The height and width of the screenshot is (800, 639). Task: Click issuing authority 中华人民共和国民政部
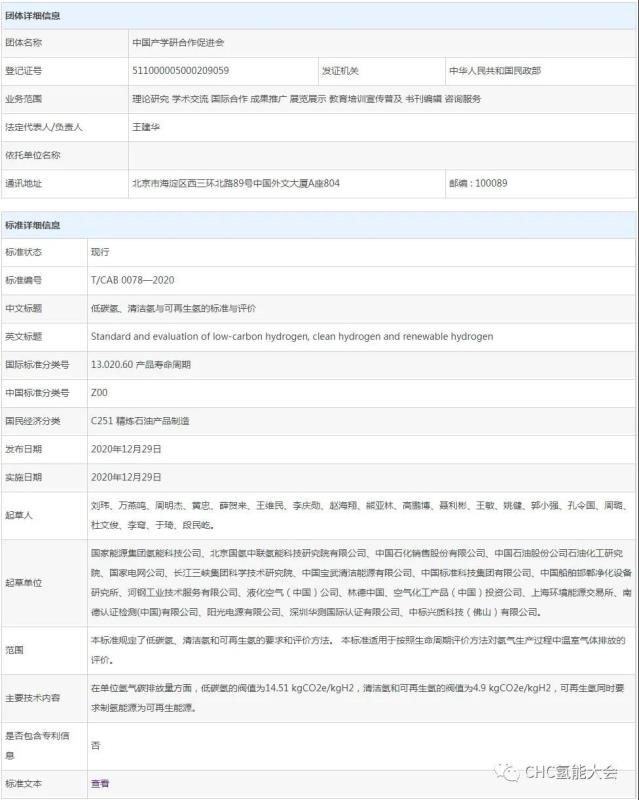tap(510, 71)
